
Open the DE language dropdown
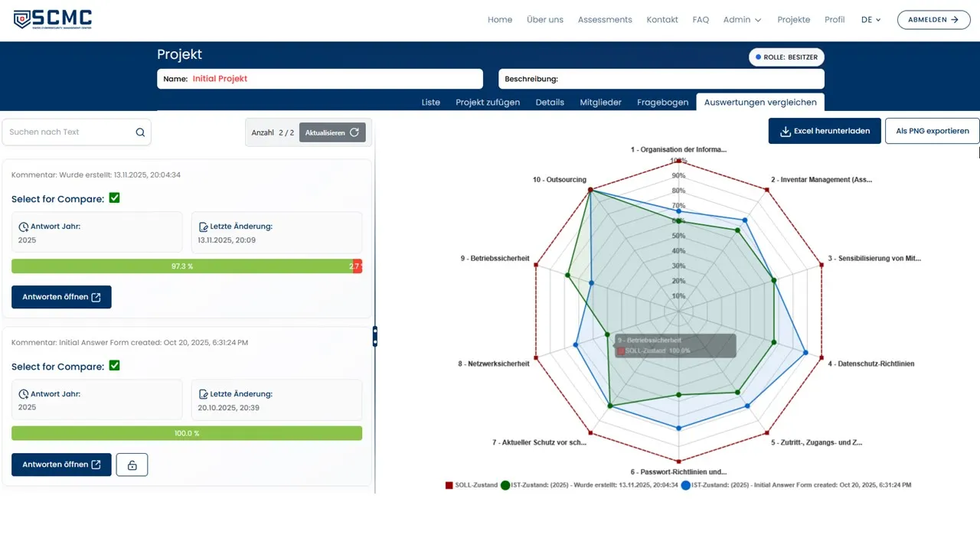(871, 20)
